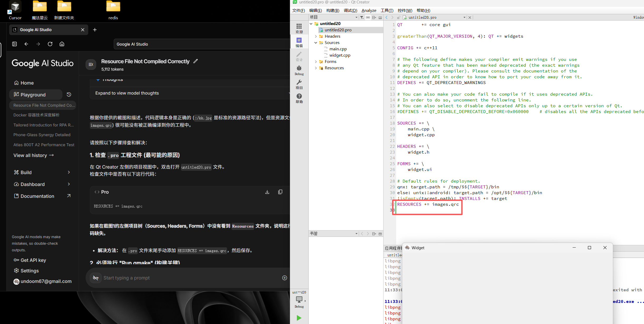The width and height of the screenshot is (644, 324).
Task: Download the Pro code snippet
Action: click(267, 192)
